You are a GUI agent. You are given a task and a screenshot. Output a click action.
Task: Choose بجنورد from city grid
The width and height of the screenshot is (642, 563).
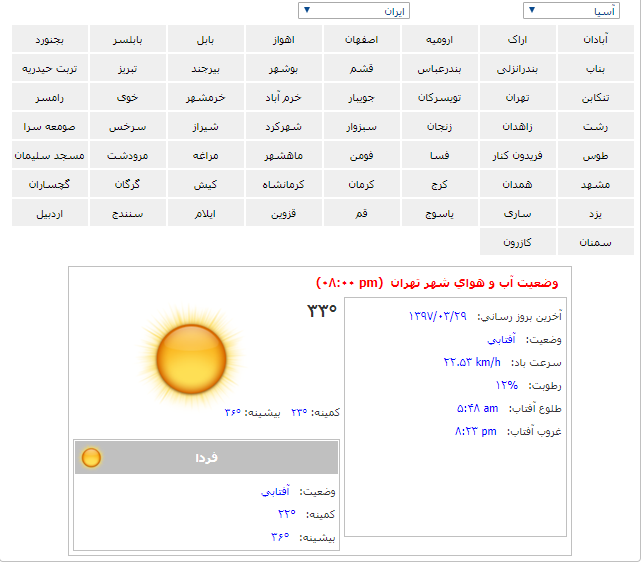click(x=50, y=39)
